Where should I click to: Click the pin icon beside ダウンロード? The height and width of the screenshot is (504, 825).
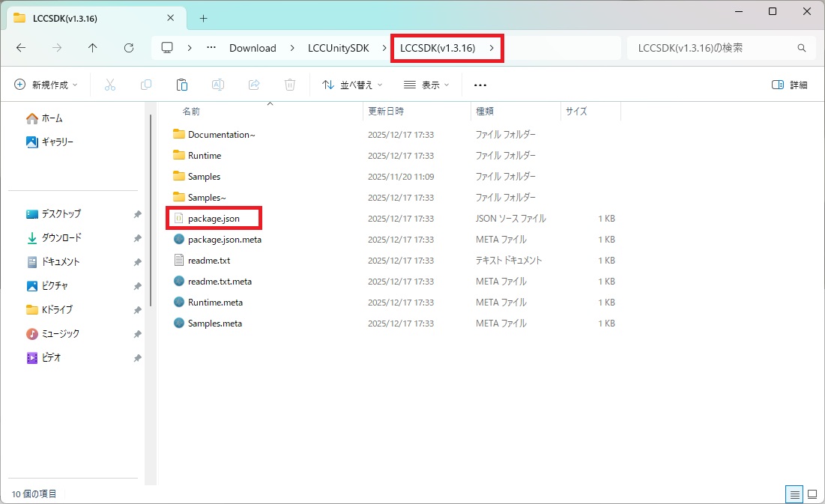coord(137,238)
